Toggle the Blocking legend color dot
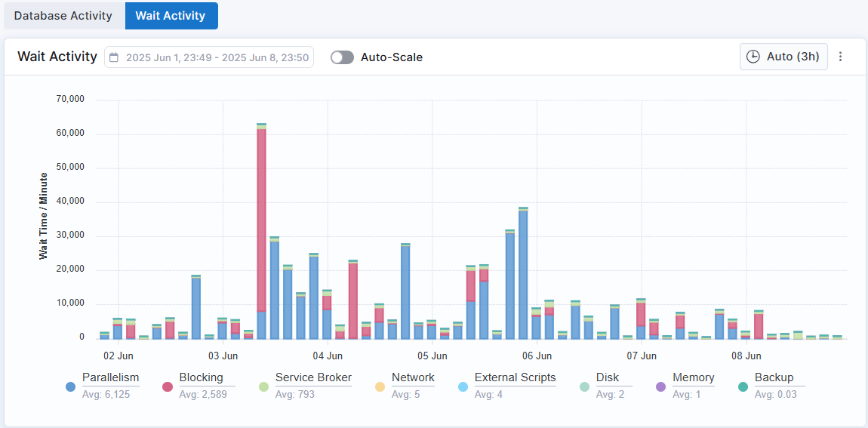Image resolution: width=868 pixels, height=428 pixels. click(167, 386)
